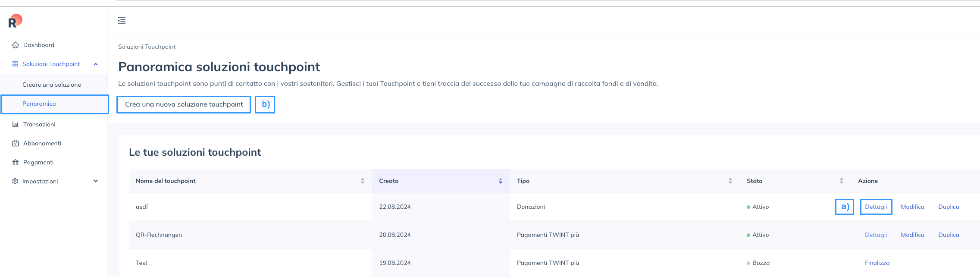Click the Pagamenti bank icon
Viewport: 980px width, 277px height.
point(16,162)
